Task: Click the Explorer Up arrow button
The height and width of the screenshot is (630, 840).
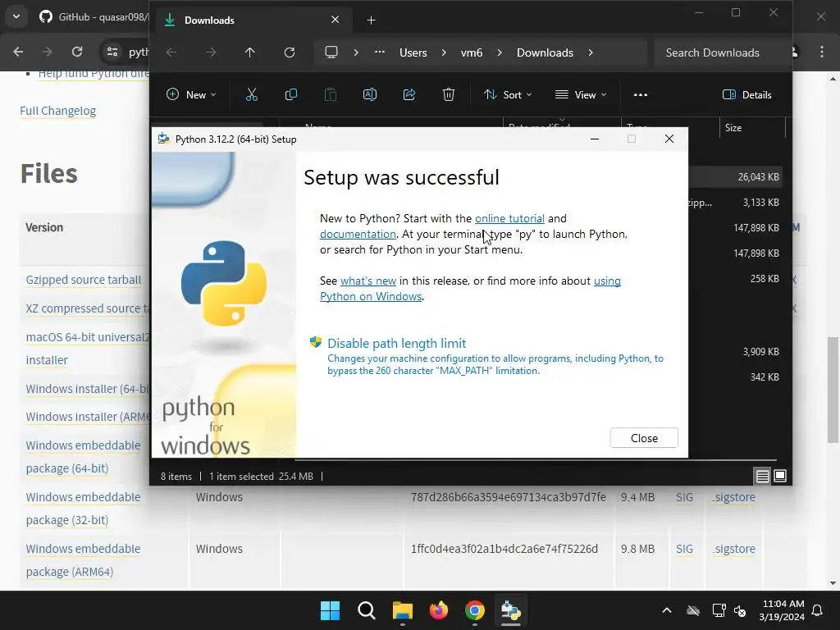Action: [249, 52]
